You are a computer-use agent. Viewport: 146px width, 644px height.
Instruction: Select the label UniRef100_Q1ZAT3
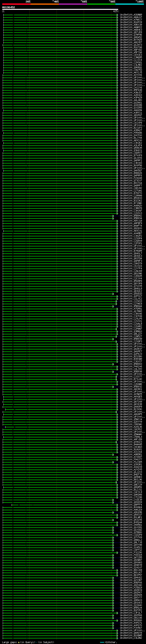[x=131, y=45]
